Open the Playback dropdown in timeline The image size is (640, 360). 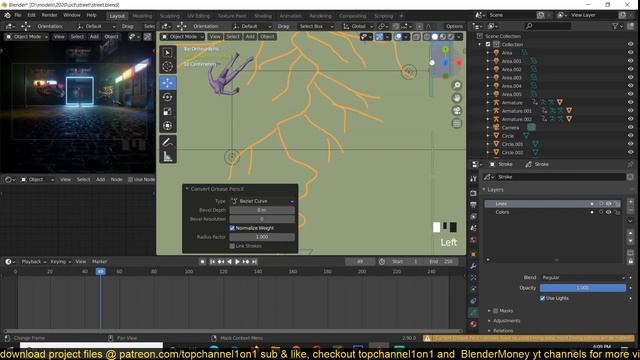coord(33,262)
